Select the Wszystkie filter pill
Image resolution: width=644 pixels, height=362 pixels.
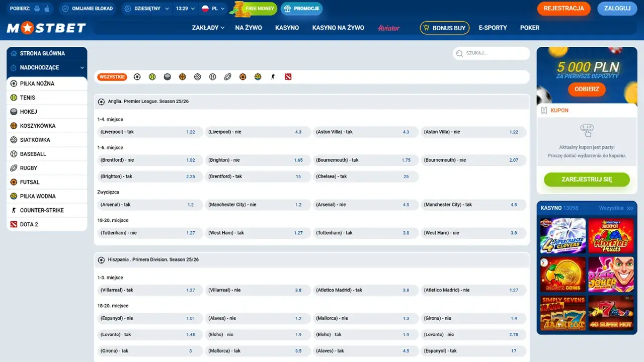pos(112,77)
